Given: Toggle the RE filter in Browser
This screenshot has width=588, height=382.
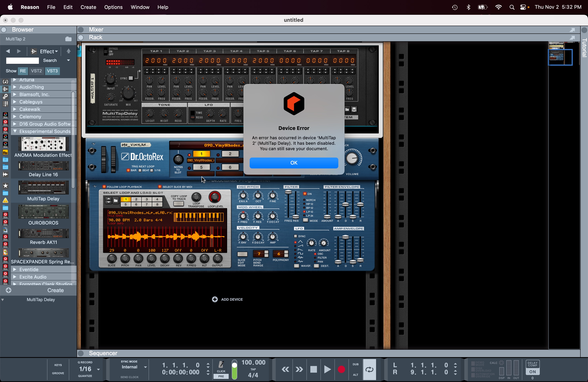Looking at the screenshot, I should click(23, 71).
